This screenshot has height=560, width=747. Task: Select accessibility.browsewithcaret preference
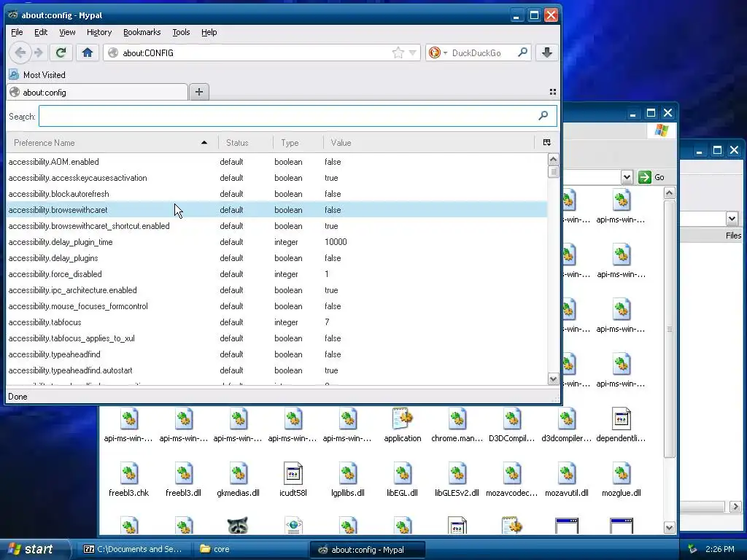point(276,210)
